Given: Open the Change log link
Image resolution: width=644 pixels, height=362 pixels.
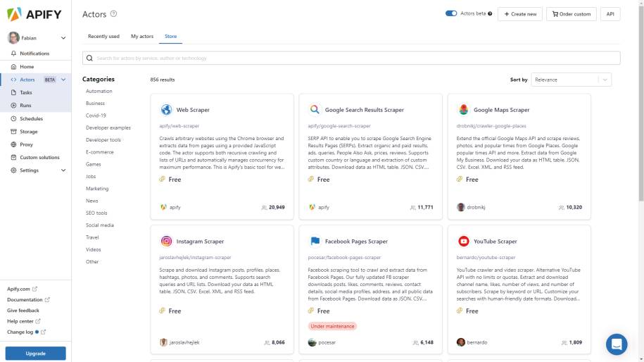Looking at the screenshot, I should (26, 332).
